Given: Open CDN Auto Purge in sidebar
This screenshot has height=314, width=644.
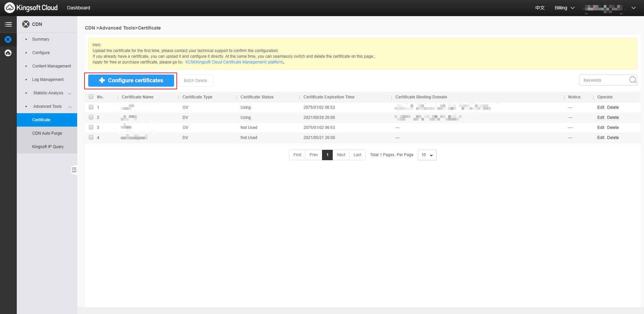Looking at the screenshot, I should click(47, 133).
